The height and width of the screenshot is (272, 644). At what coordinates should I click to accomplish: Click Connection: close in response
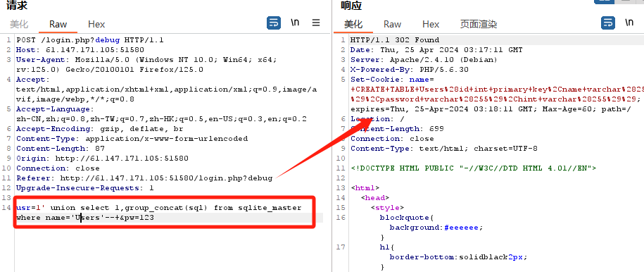click(392, 139)
